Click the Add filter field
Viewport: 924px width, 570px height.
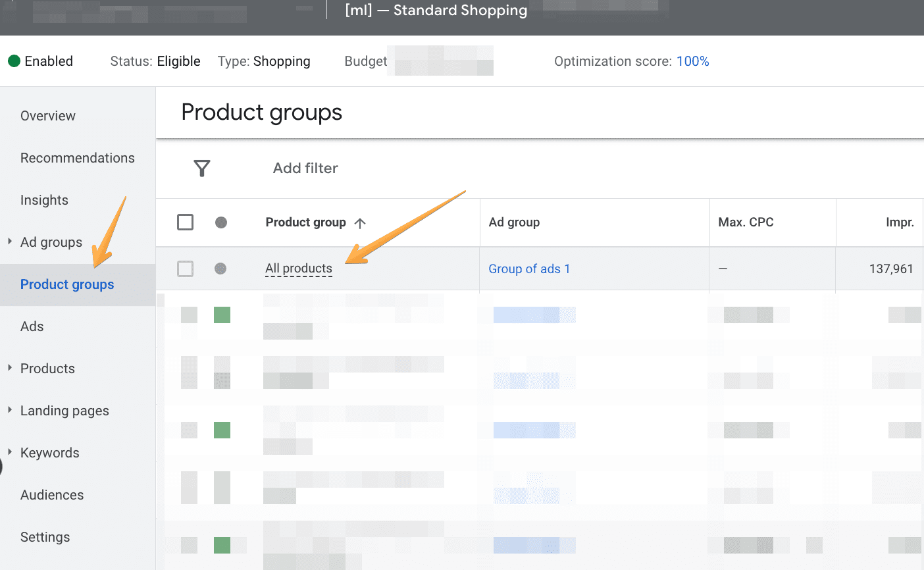tap(305, 168)
